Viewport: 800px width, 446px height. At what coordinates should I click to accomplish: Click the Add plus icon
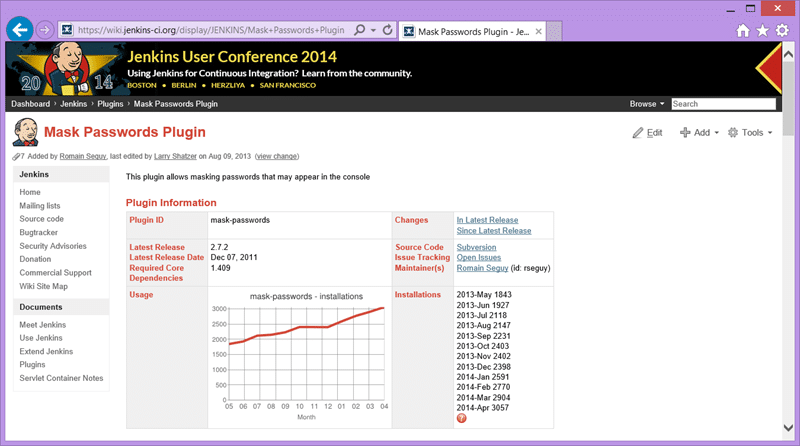point(685,133)
